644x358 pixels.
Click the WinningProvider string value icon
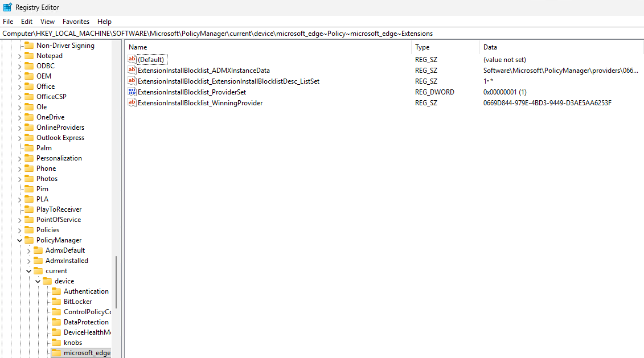coord(132,102)
